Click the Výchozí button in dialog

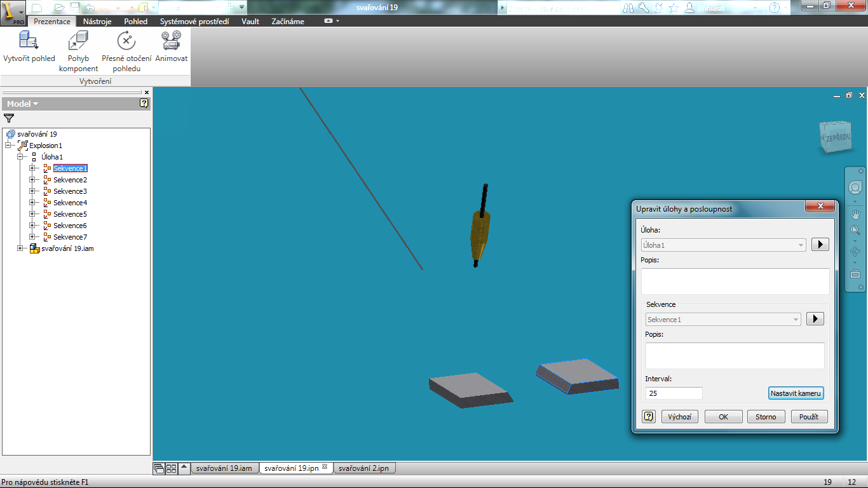(680, 417)
